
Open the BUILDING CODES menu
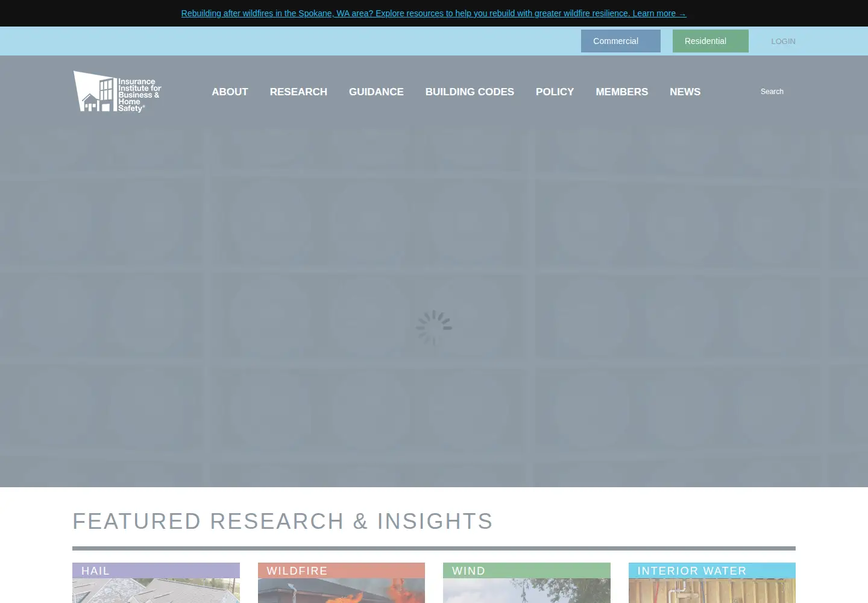click(x=470, y=92)
